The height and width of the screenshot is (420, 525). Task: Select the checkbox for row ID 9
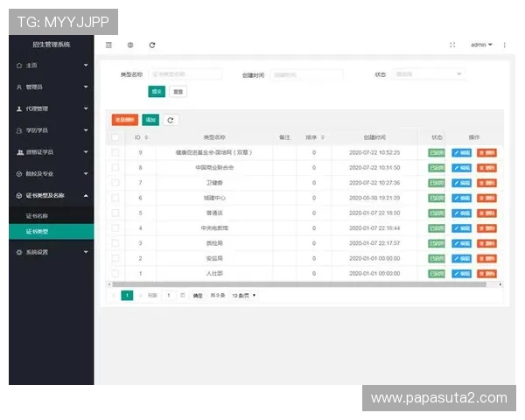click(x=115, y=152)
